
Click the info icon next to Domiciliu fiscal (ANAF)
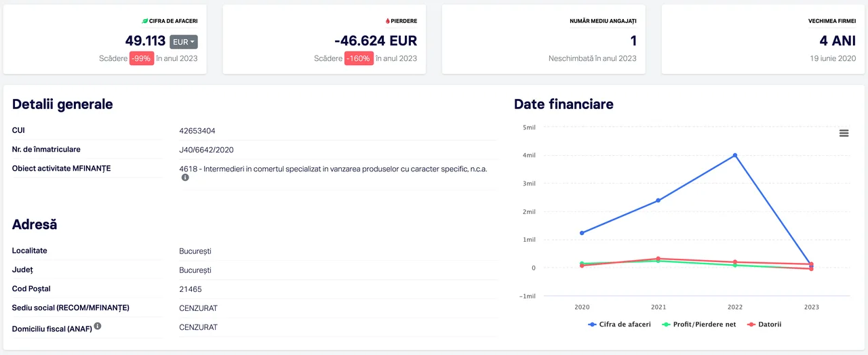[x=98, y=326]
